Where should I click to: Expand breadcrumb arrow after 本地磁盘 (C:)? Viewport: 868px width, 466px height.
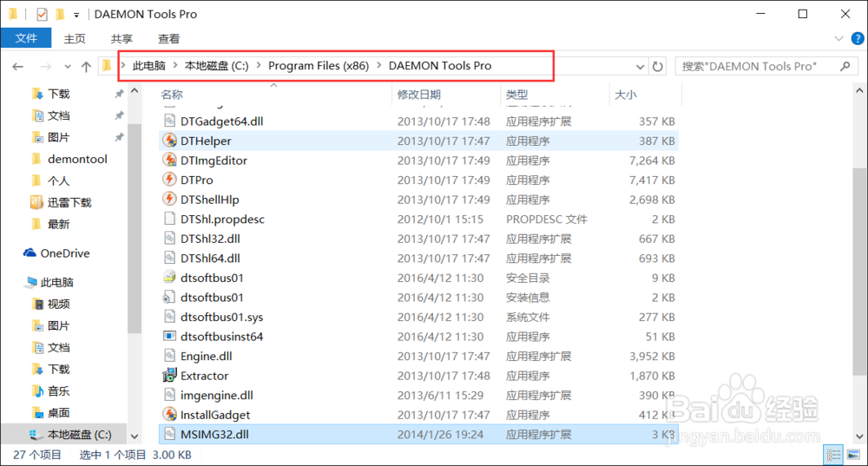pos(259,65)
